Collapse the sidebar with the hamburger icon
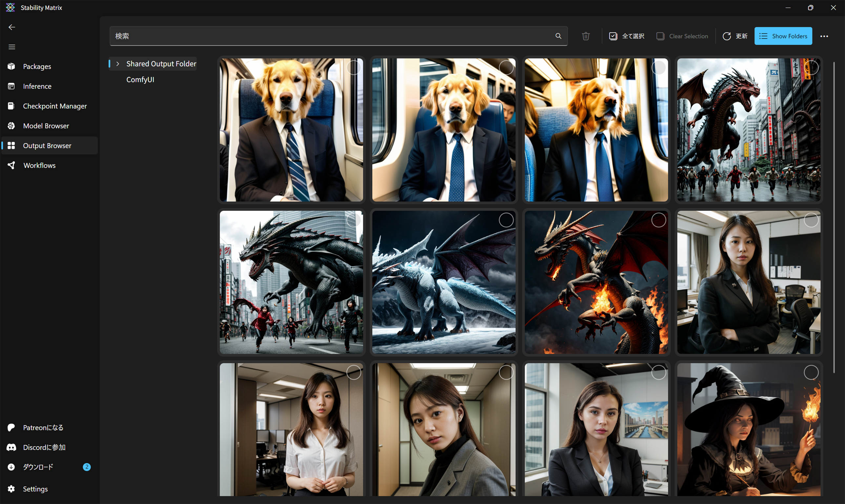The width and height of the screenshot is (845, 504). point(11,47)
